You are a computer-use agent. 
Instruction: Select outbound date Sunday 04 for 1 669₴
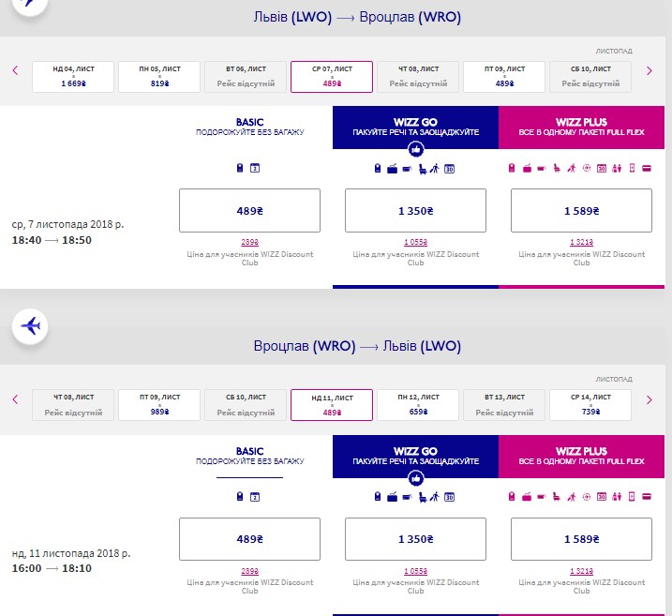click(73, 77)
